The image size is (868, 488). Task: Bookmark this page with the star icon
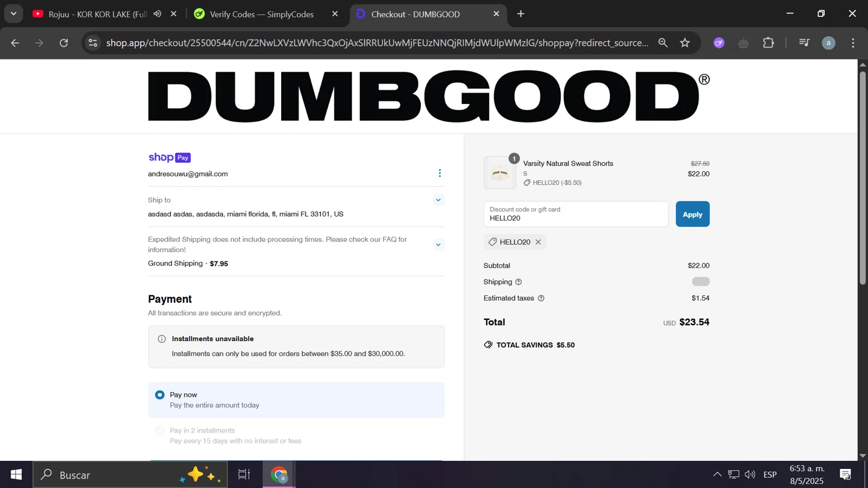point(685,43)
